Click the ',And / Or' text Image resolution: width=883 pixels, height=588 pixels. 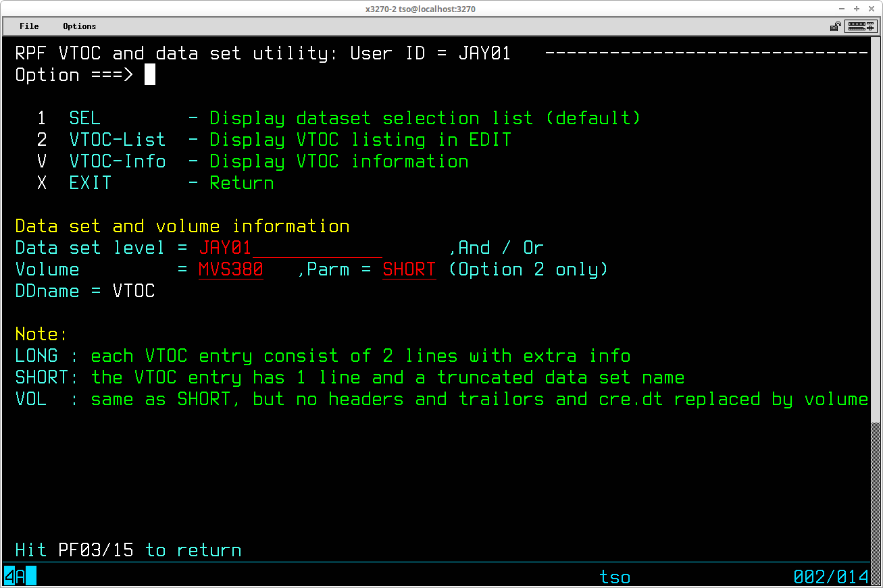(x=496, y=248)
